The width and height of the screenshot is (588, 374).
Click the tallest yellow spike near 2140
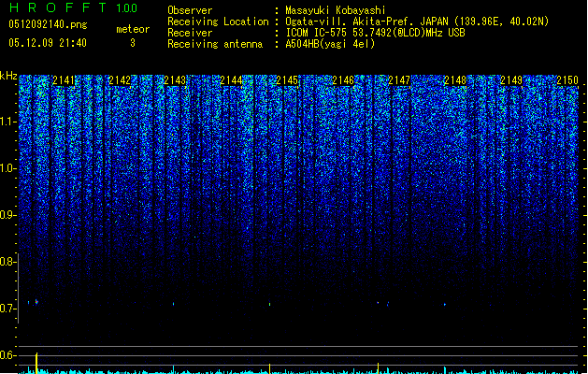pyautogui.click(x=36, y=363)
